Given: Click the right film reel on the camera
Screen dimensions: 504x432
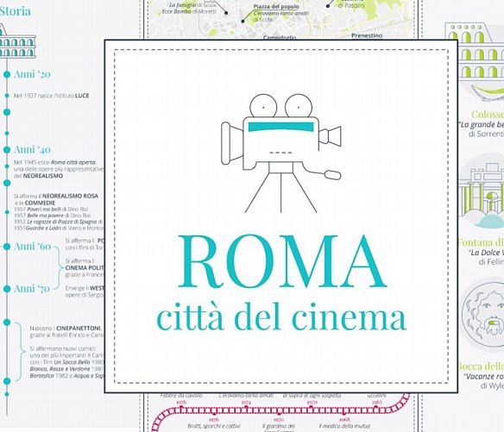Looking at the screenshot, I should 299,107.
